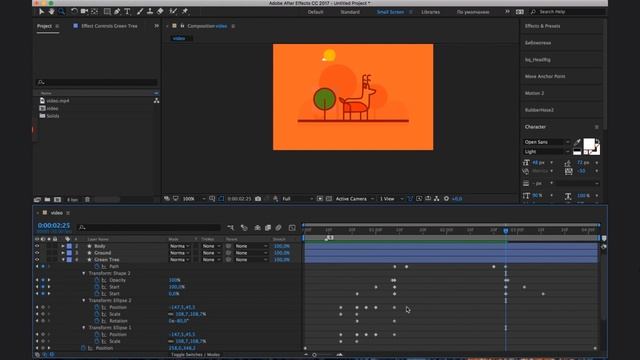Open the Full resolution dropdown

point(298,199)
